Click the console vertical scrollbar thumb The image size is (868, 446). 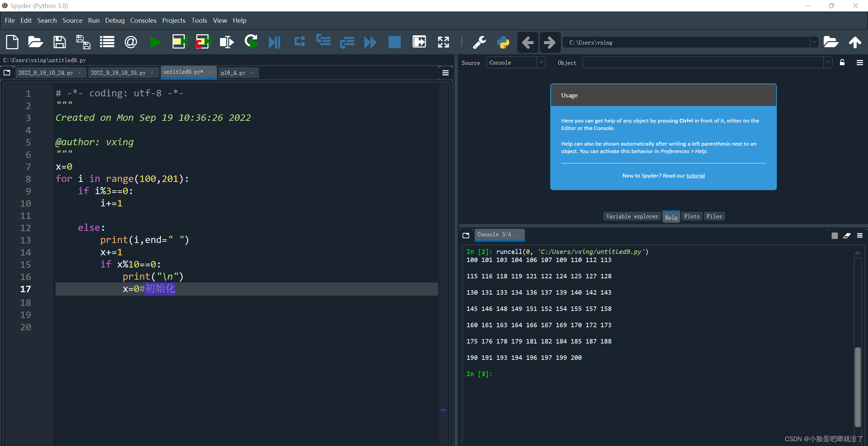(857, 386)
